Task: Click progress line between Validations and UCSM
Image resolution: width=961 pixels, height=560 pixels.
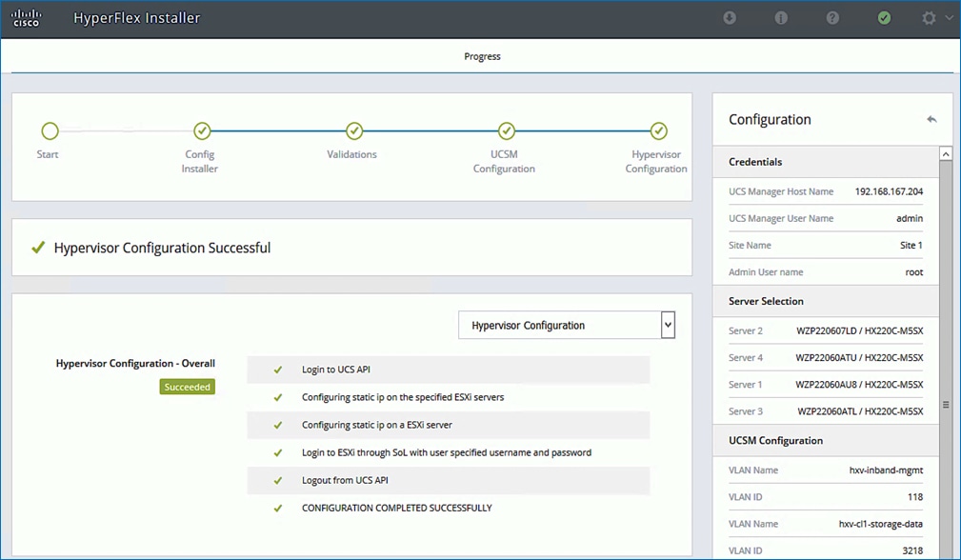Action: pyautogui.click(x=430, y=131)
